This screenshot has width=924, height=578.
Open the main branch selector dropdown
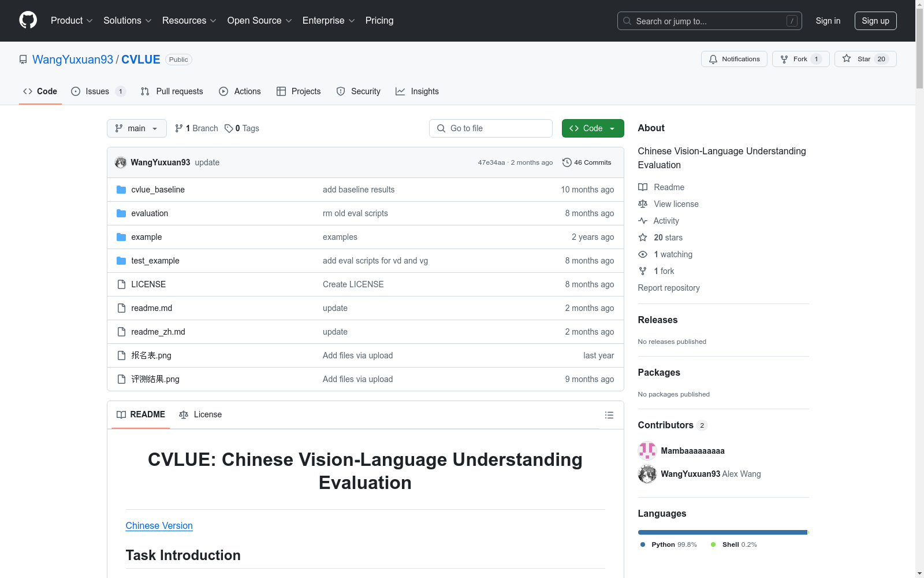tap(137, 128)
